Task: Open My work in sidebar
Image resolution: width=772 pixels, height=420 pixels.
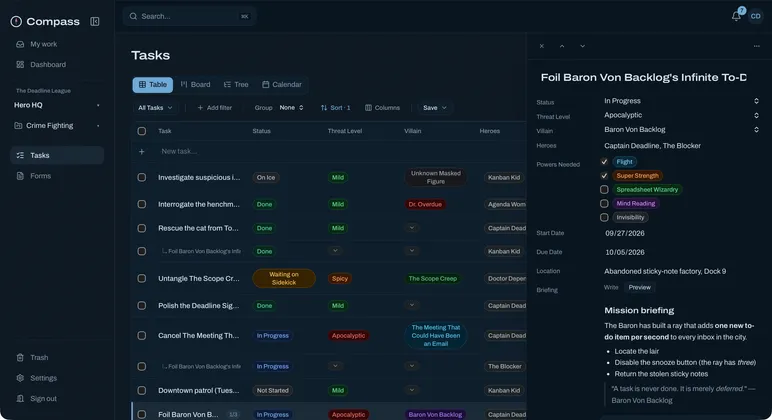Action: click(57, 44)
